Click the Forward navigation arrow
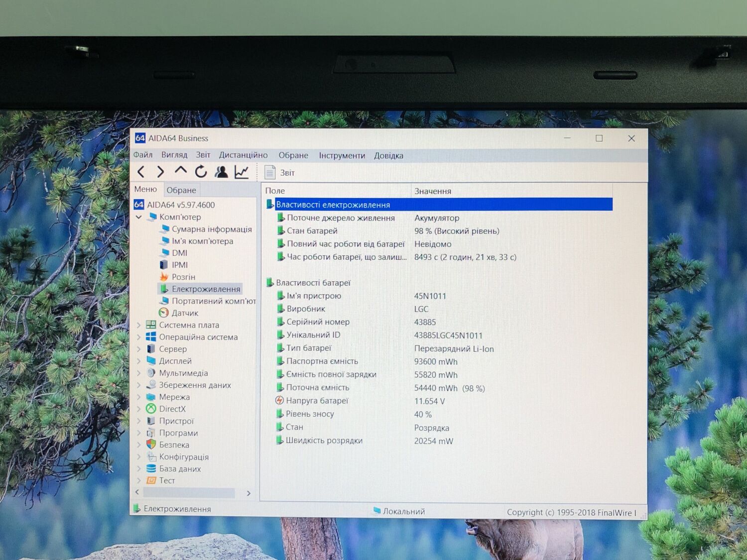The image size is (747, 560). (160, 172)
